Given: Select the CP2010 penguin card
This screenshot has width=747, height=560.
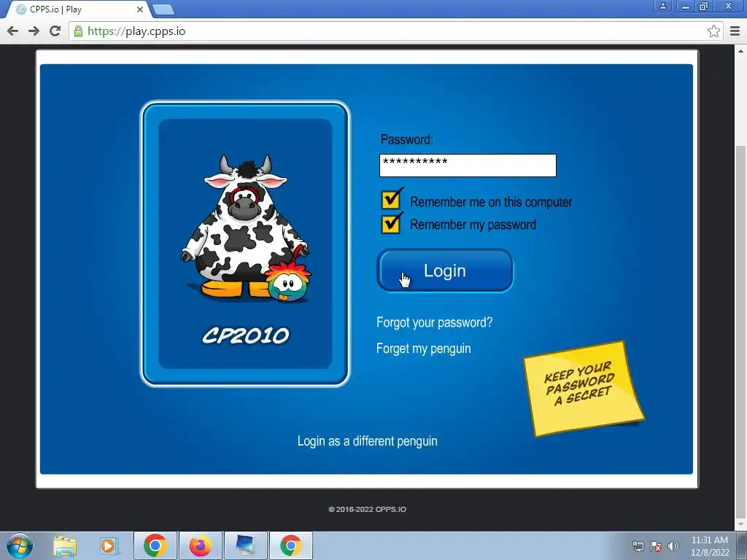Looking at the screenshot, I should pos(245,244).
